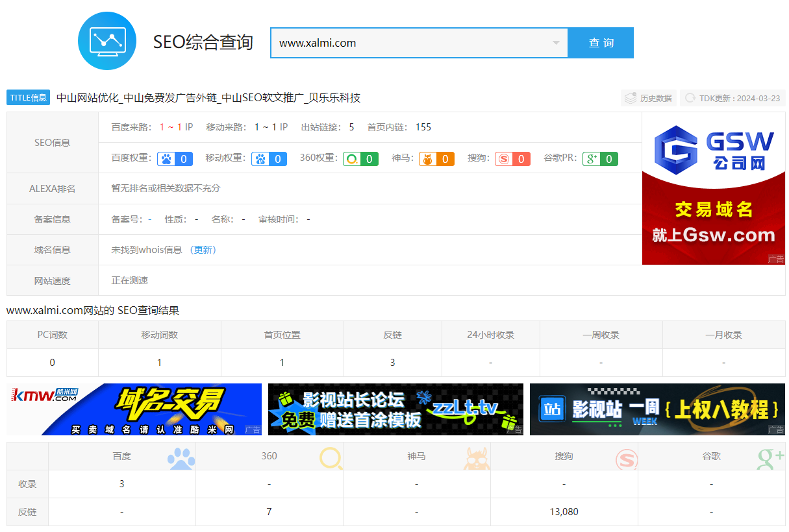The height and width of the screenshot is (532, 789).
Task: Click the 百度 paw icon in table header
Action: [x=181, y=458]
